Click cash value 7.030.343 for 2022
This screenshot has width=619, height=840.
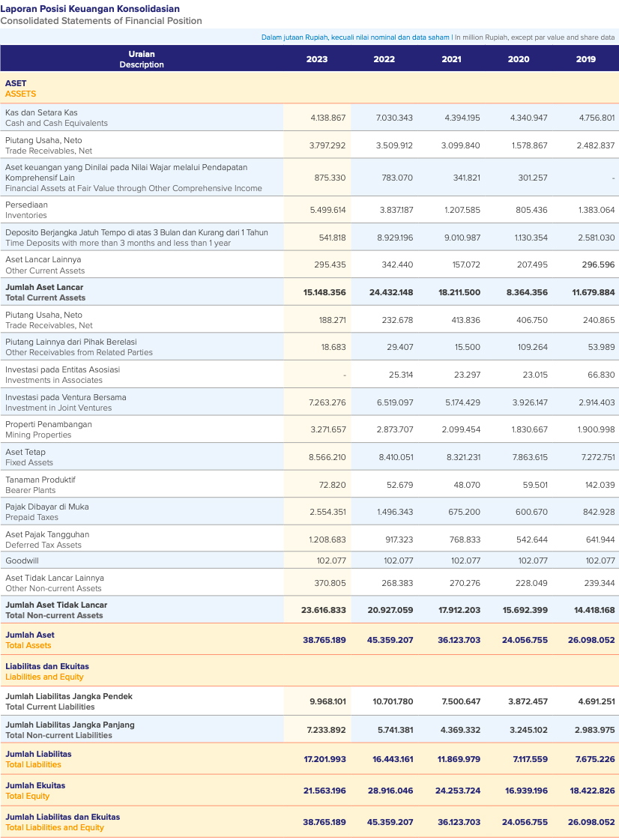(x=394, y=118)
